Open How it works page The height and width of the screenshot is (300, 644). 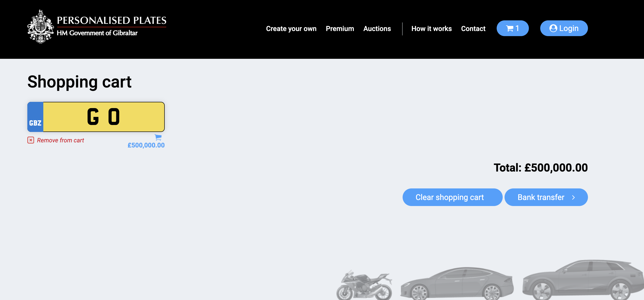coord(431,29)
